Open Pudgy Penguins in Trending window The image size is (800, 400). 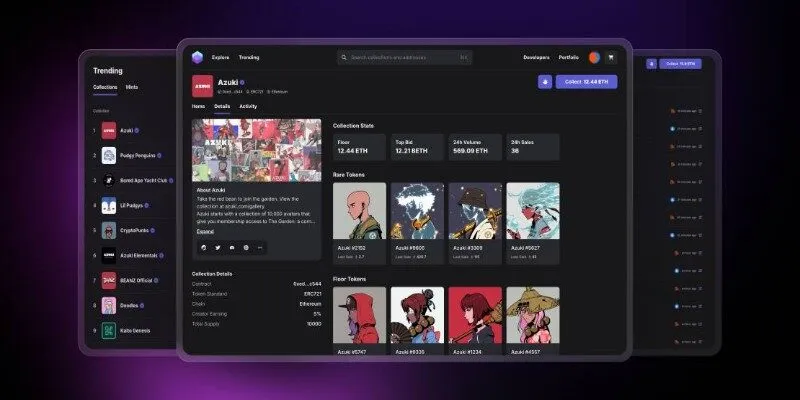point(133,156)
